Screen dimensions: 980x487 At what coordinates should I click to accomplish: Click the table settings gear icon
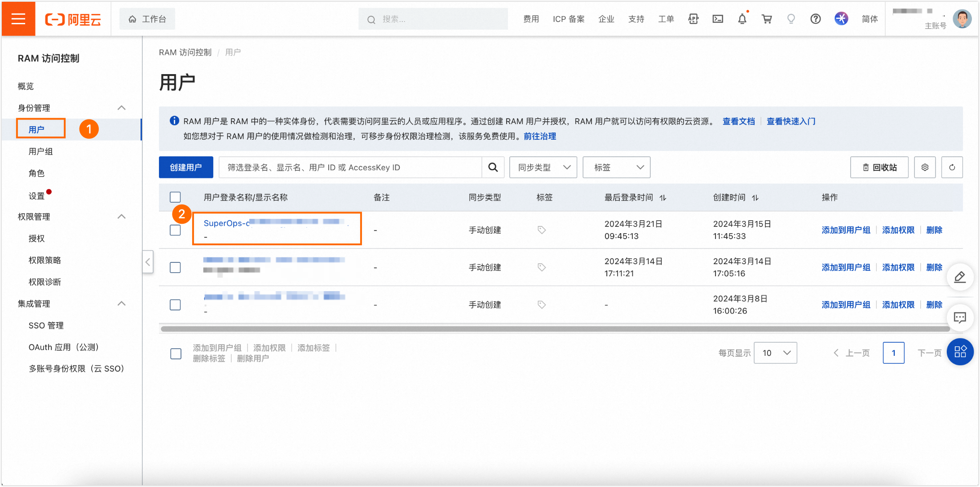coord(924,168)
